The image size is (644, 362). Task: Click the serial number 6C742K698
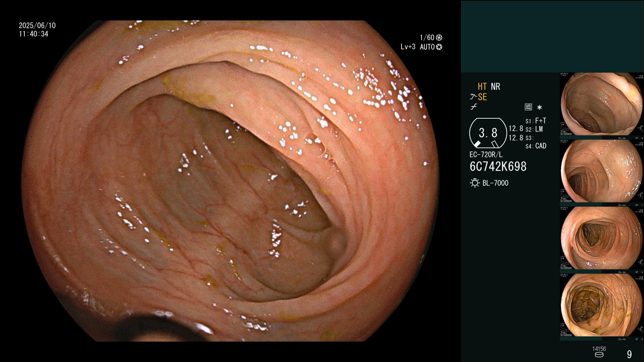coord(498,167)
